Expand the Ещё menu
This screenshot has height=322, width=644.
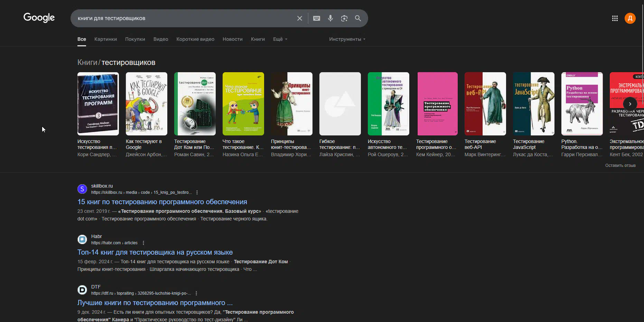(x=280, y=39)
